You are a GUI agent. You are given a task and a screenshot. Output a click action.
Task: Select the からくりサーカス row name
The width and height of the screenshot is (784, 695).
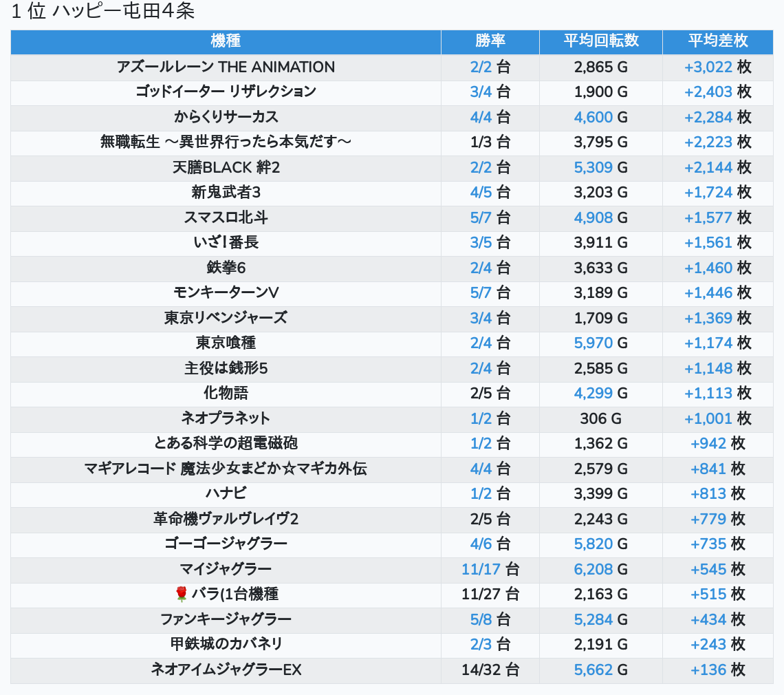(226, 117)
